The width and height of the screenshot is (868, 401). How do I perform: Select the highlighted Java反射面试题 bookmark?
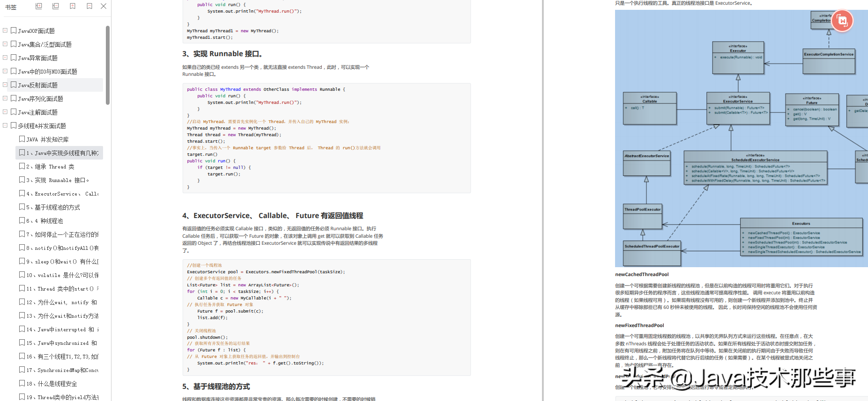[37, 85]
